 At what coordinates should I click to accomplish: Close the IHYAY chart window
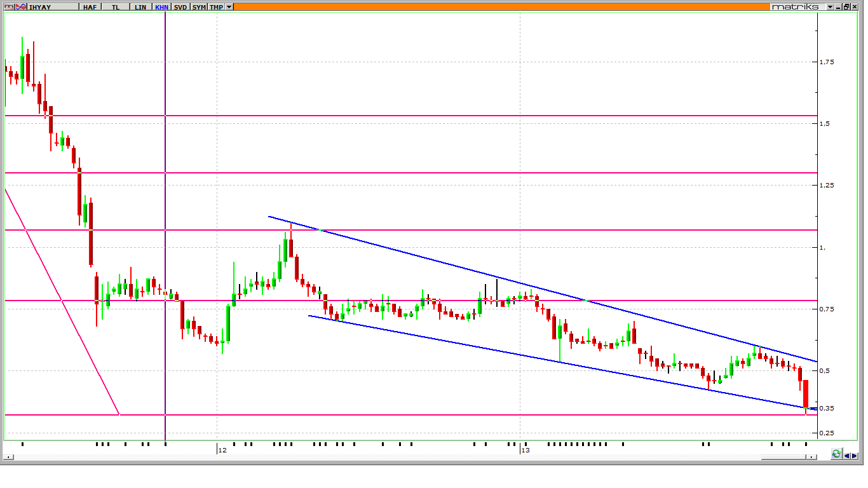point(855,7)
